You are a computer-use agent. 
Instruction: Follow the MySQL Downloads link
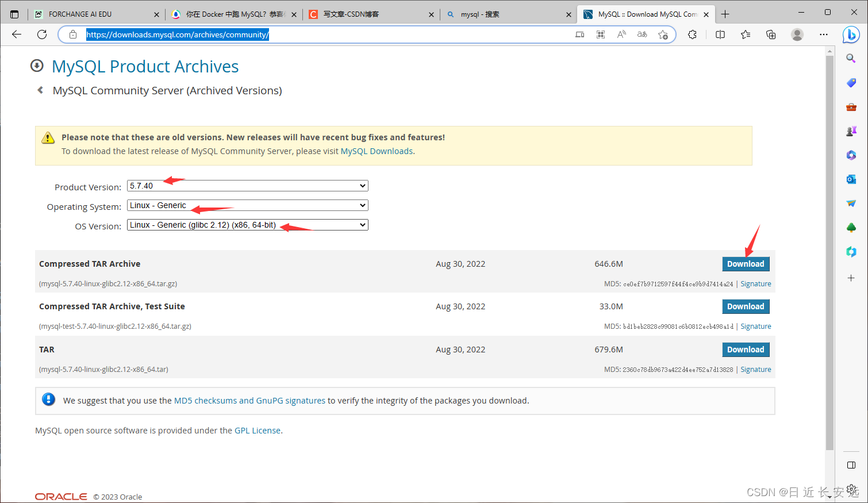377,151
